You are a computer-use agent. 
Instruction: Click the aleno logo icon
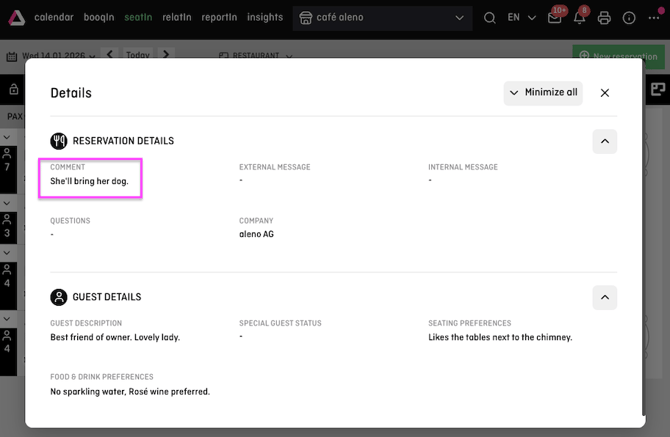[17, 17]
